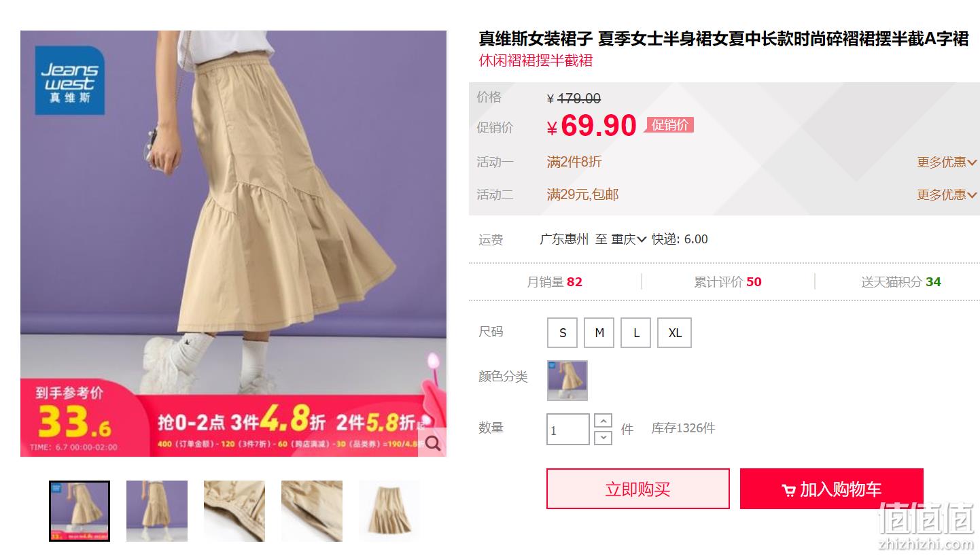This screenshot has height=556, width=980.
Task: Click the 立即购买 button
Action: [x=637, y=489]
